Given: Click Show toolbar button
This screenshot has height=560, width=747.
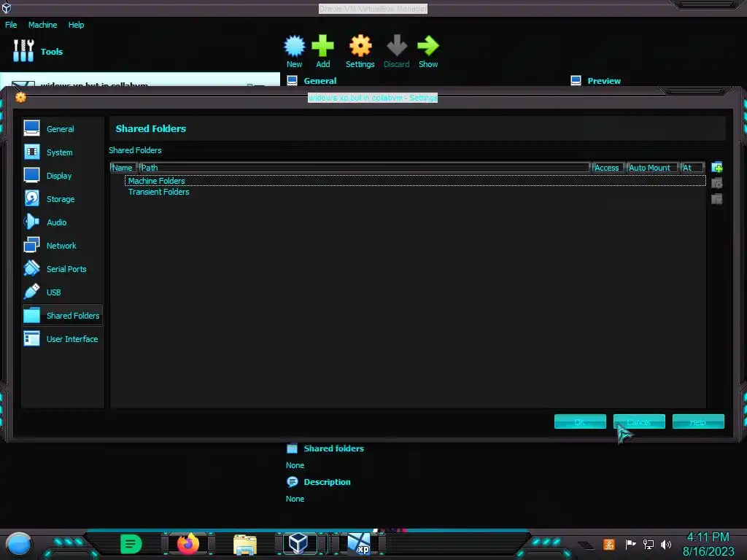Looking at the screenshot, I should 427,52.
